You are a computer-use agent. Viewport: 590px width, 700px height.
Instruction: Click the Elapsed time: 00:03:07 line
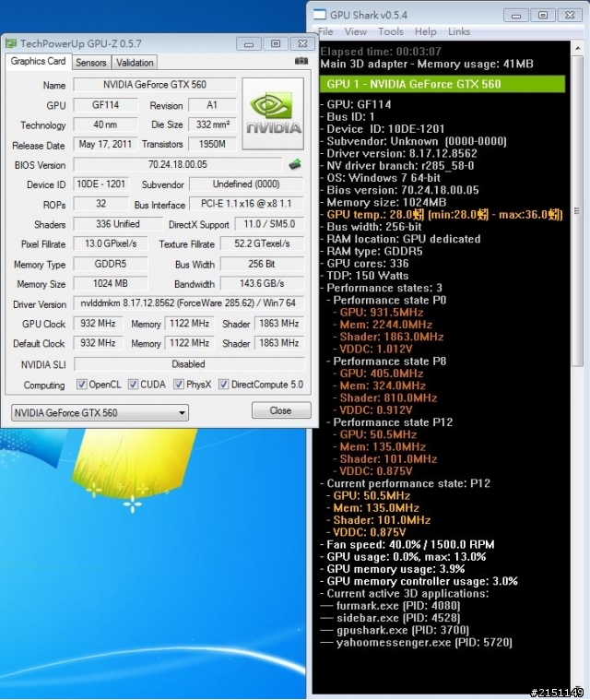(x=381, y=52)
